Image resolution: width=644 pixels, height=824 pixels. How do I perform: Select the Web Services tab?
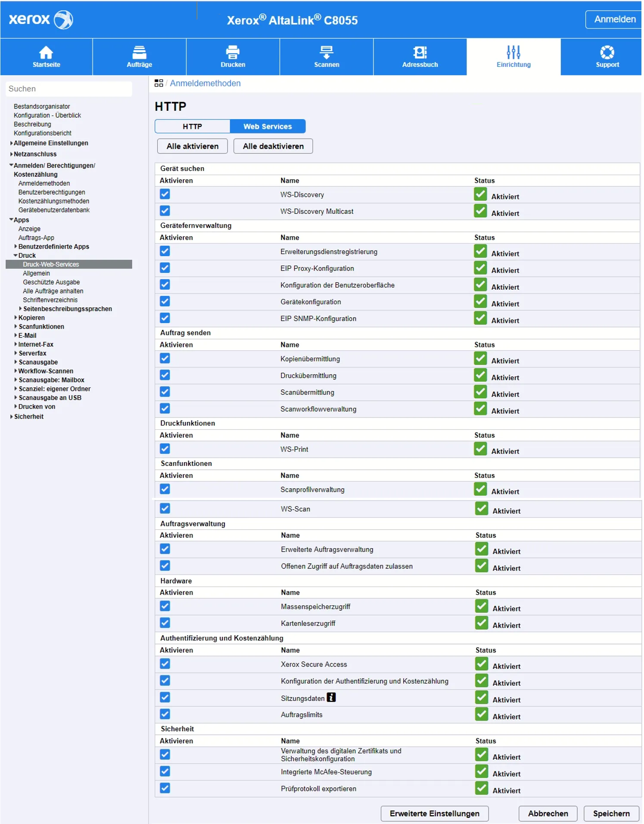pos(268,126)
